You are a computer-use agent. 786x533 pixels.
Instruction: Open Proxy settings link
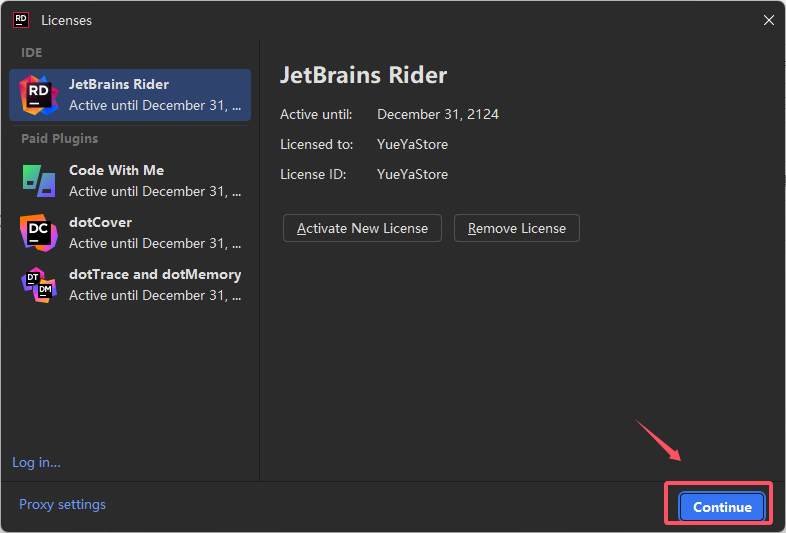(62, 504)
